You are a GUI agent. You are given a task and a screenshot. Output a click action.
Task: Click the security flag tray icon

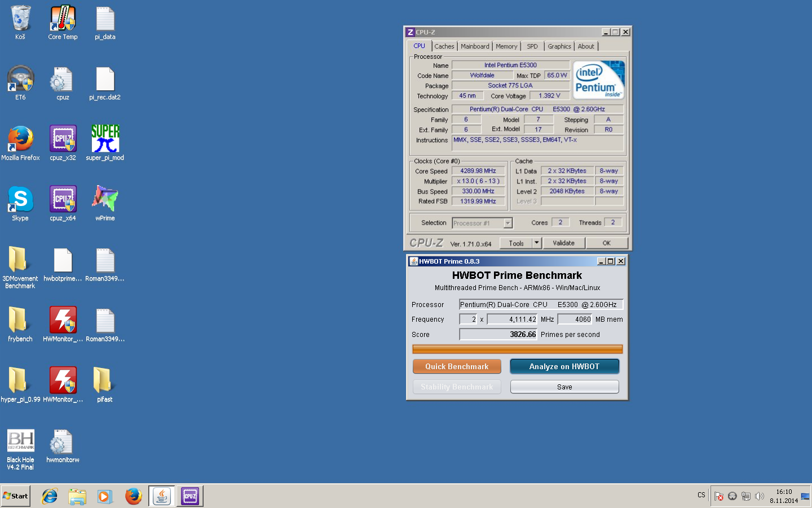(718, 496)
